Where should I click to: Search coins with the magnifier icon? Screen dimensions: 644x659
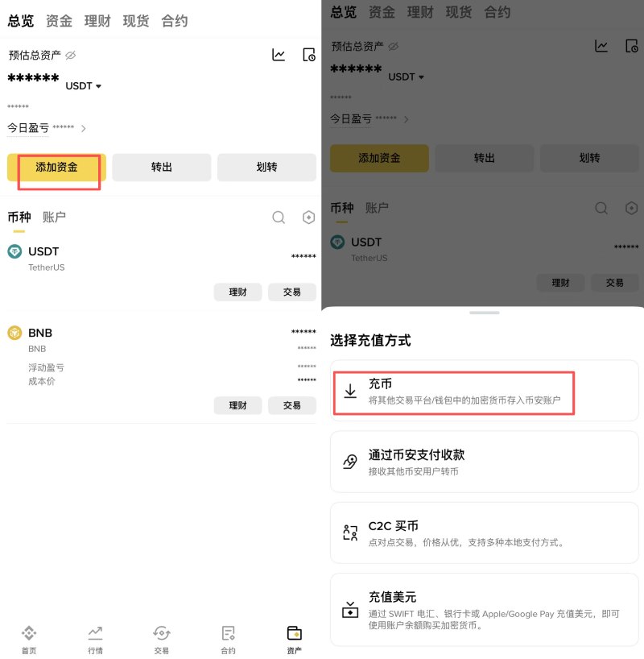(279, 218)
